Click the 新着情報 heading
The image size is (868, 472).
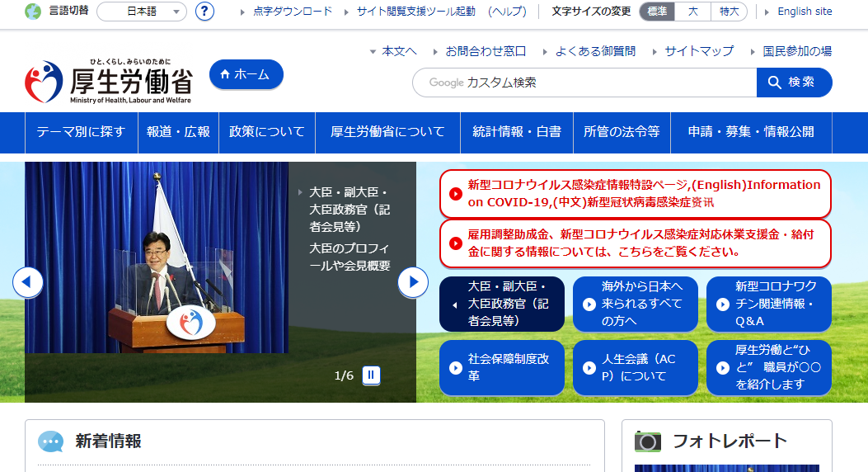[109, 441]
